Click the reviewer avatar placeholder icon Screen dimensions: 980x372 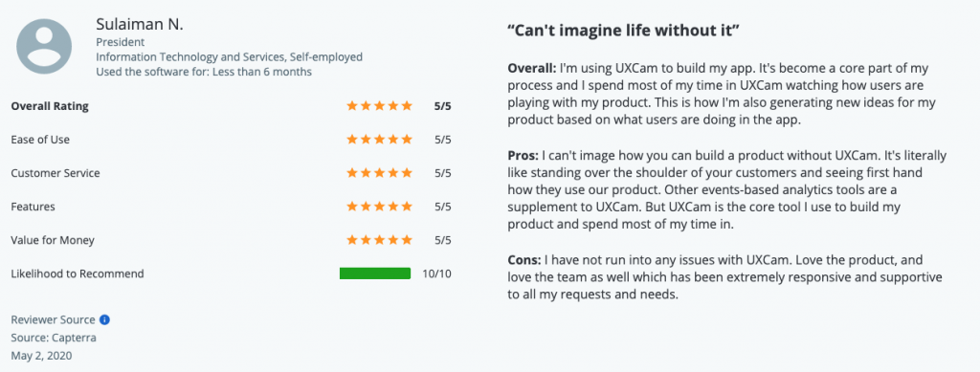pyautogui.click(x=44, y=47)
